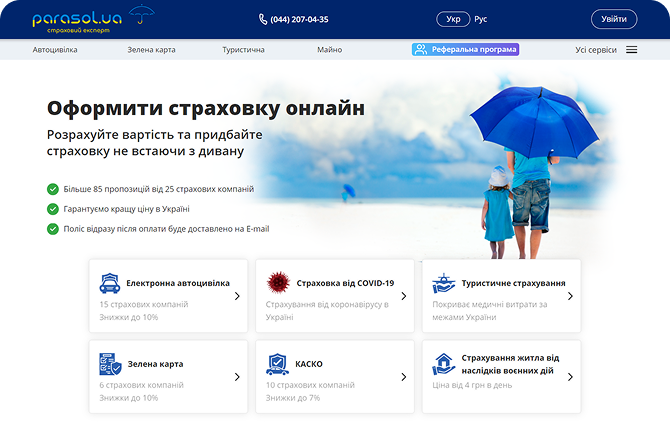Viewport: 670px width, 440px height.
Task: Click text 6 страхових компаній
Action: click(141, 385)
